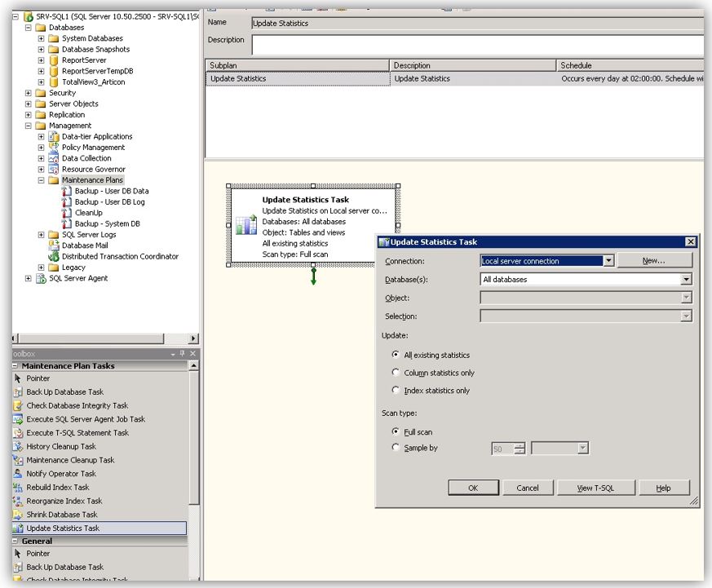The width and height of the screenshot is (712, 588).
Task: Expand the SQL Server Agent node
Action: click(x=29, y=278)
